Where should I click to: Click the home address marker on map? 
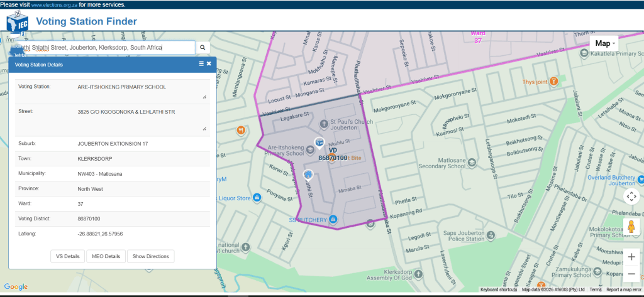click(308, 175)
